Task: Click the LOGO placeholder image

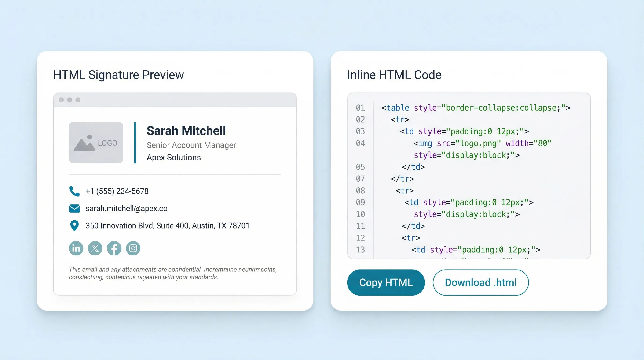Action: (96, 143)
